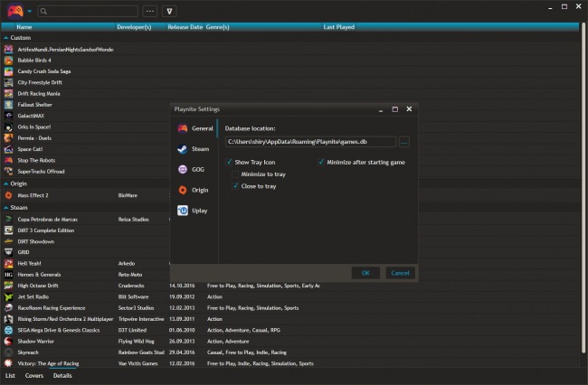Select Space Cat! game icon
The image size is (588, 385).
tap(8, 149)
